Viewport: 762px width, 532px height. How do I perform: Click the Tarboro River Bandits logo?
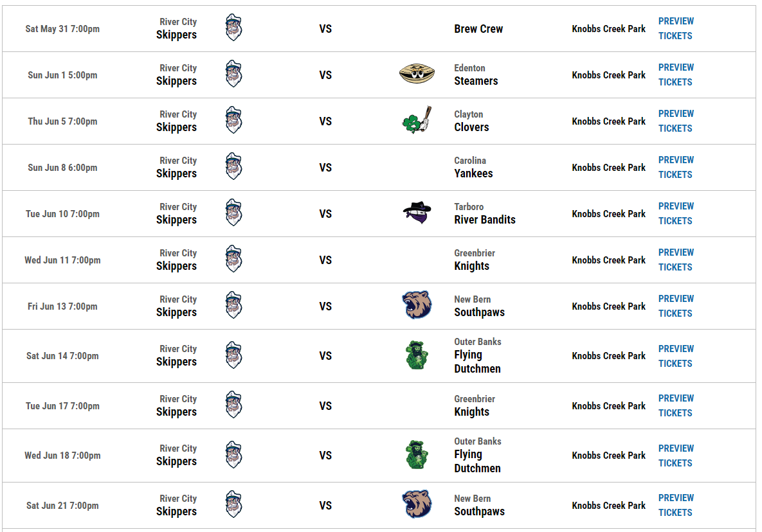[417, 213]
